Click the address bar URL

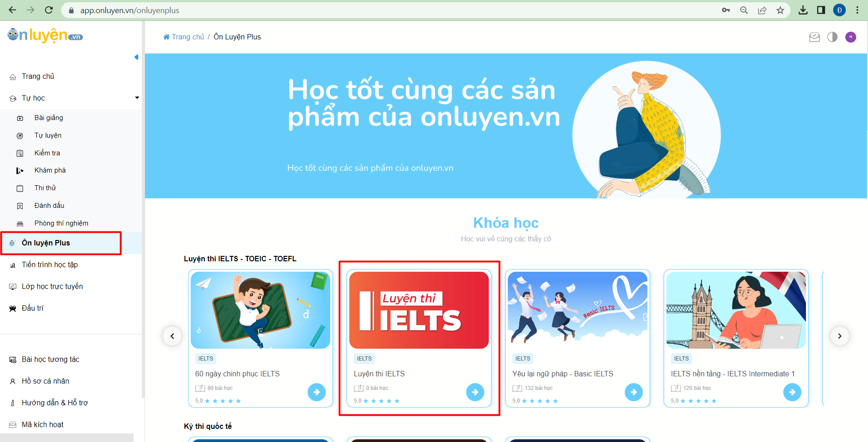pos(130,10)
